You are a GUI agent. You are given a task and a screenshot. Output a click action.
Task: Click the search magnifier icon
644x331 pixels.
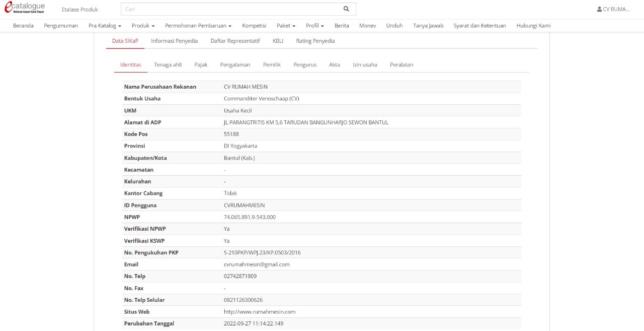tap(346, 9)
